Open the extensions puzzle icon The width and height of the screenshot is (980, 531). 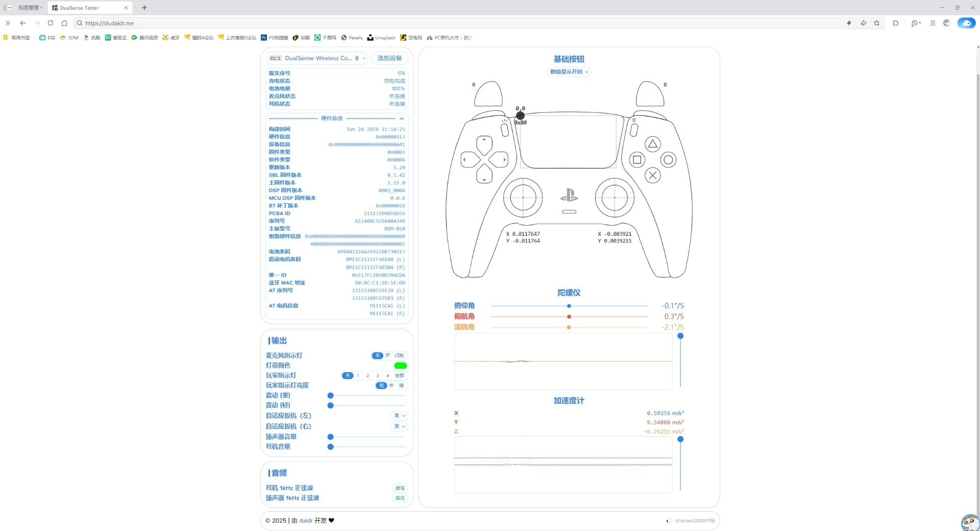pyautogui.click(x=896, y=23)
